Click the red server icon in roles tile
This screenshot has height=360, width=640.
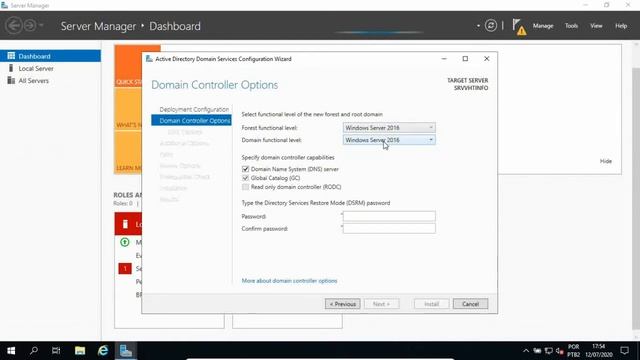tap(125, 224)
